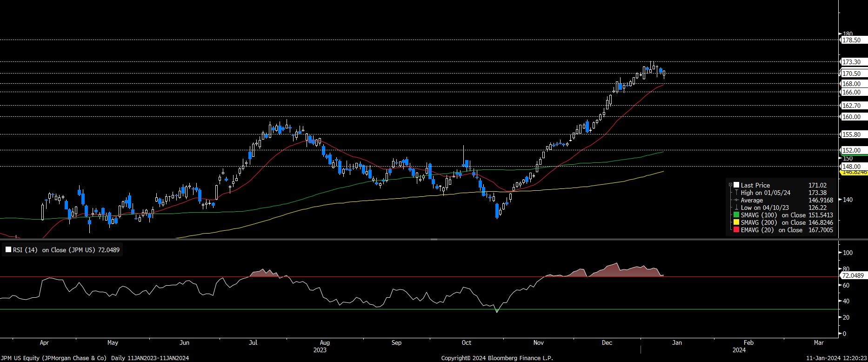Click the Low marker icon in legend
This screenshot has width=868, height=362.
(x=736, y=208)
